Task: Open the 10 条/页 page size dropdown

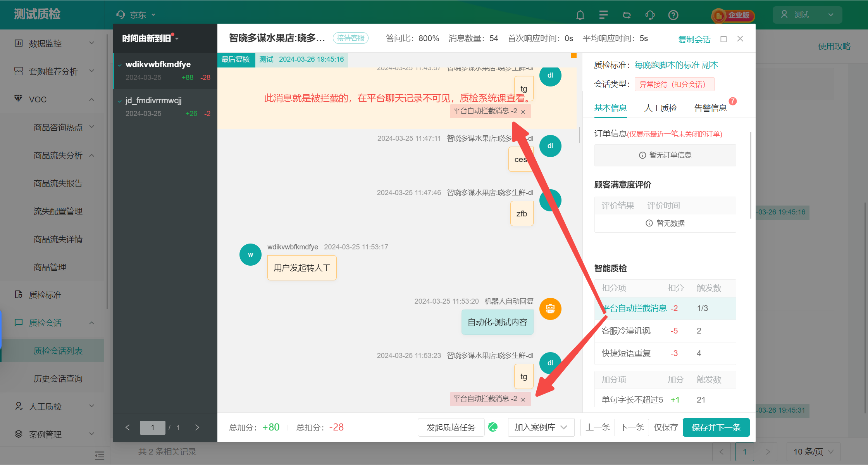Action: point(813,452)
